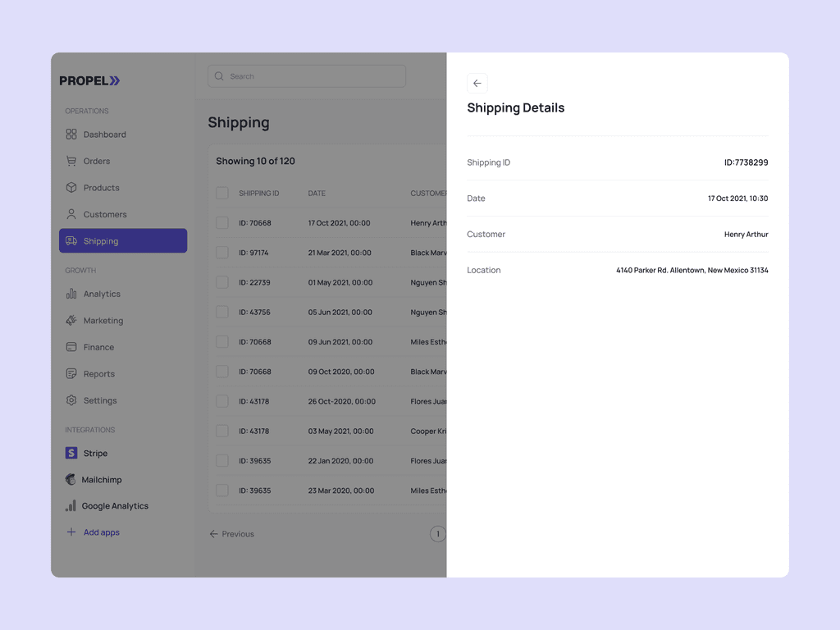The image size is (840, 630).
Task: Click the Mailchimp logo icon
Action: tap(71, 479)
